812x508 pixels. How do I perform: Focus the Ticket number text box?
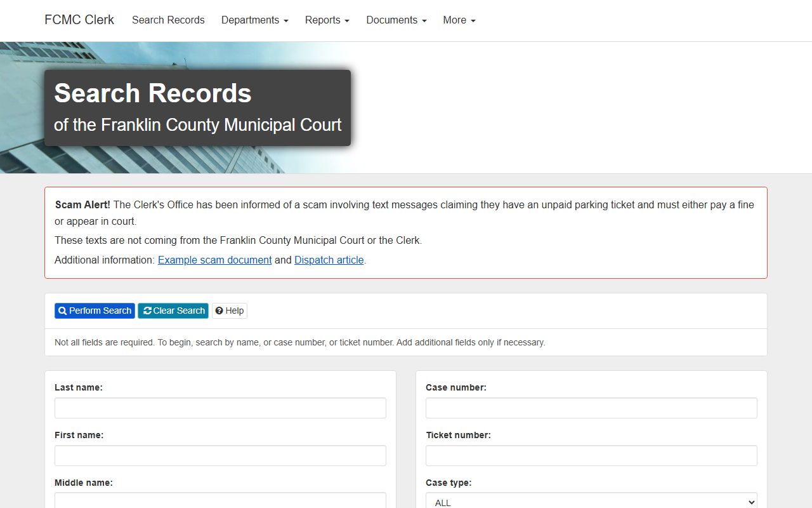(591, 456)
